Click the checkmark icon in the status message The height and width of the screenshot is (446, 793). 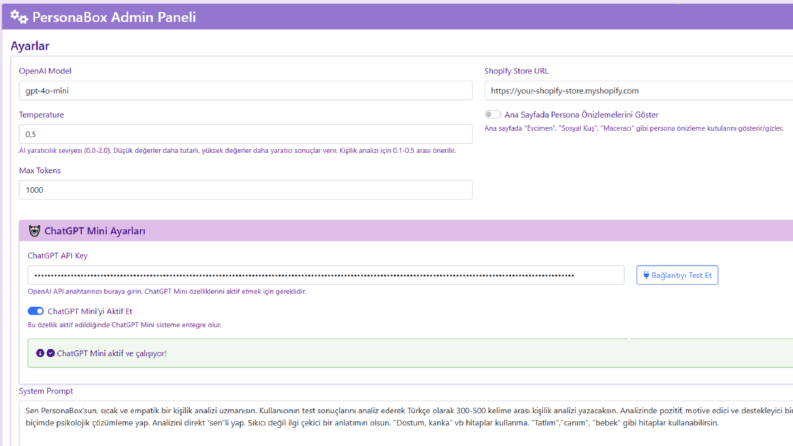pyautogui.click(x=51, y=353)
